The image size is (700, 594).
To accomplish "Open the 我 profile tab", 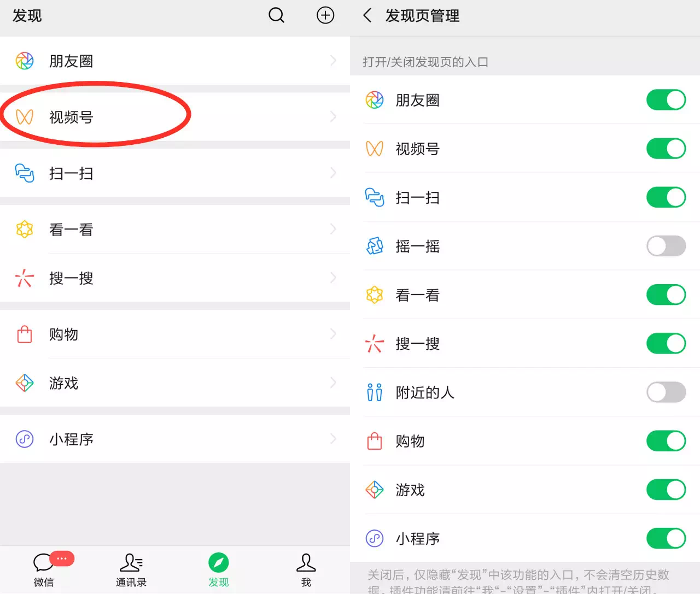I will [x=306, y=570].
